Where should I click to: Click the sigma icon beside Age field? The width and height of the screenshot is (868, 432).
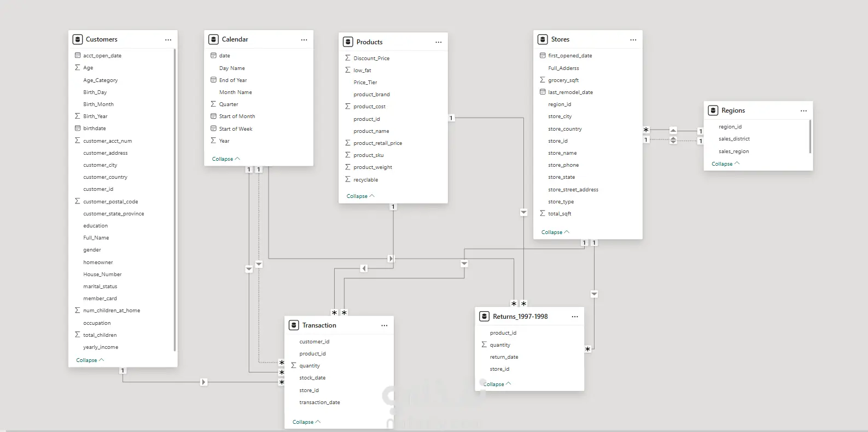click(77, 68)
